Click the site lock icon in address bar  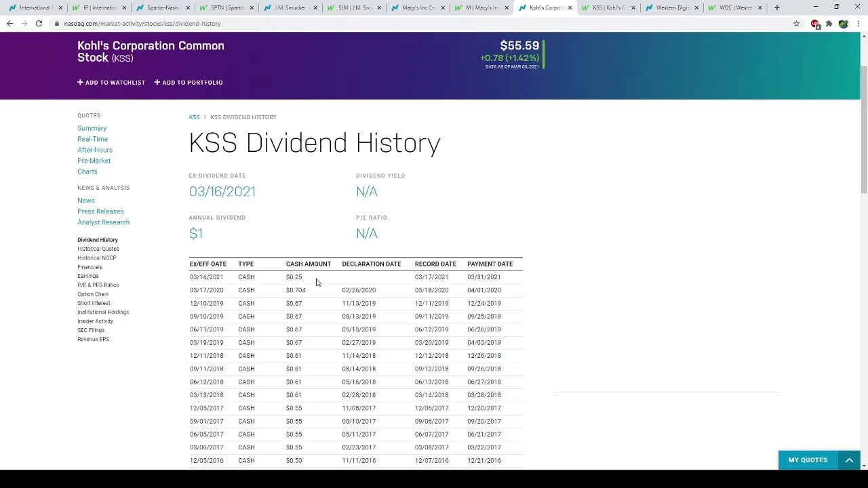58,23
